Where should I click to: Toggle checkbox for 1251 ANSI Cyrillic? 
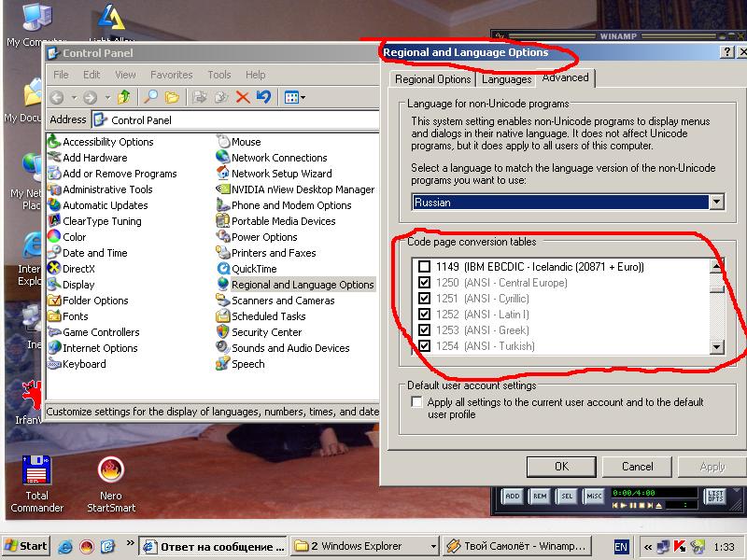424,299
